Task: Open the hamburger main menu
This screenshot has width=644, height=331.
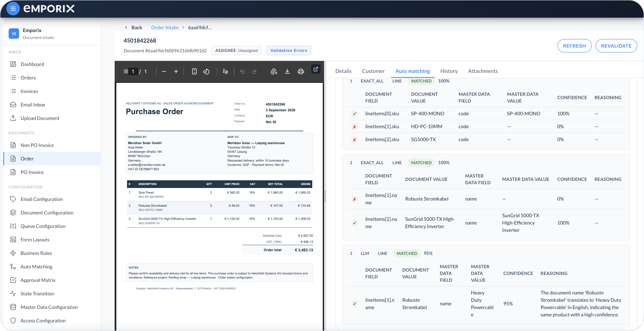Action: click(x=13, y=9)
